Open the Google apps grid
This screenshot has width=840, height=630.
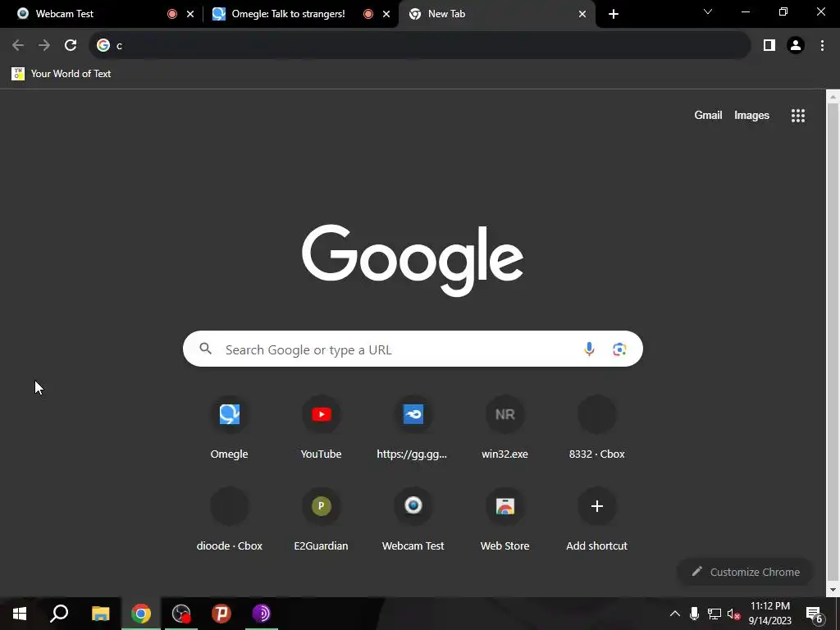[797, 115]
